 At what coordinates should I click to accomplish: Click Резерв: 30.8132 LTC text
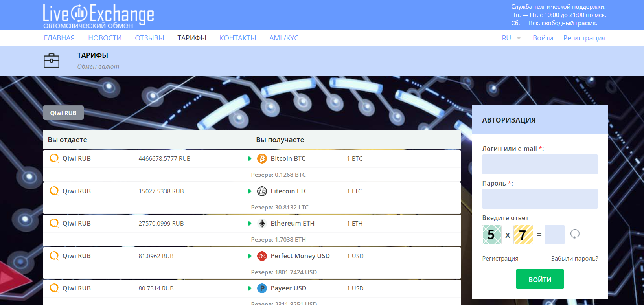280,208
